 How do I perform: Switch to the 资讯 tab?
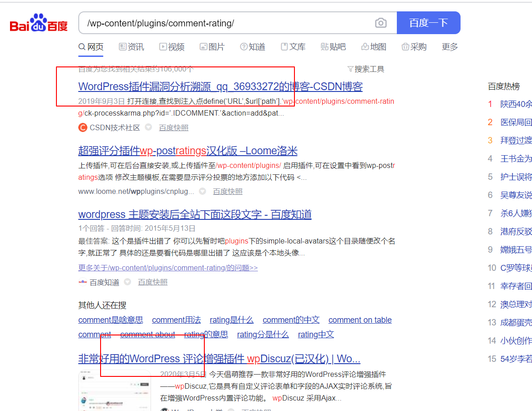131,46
